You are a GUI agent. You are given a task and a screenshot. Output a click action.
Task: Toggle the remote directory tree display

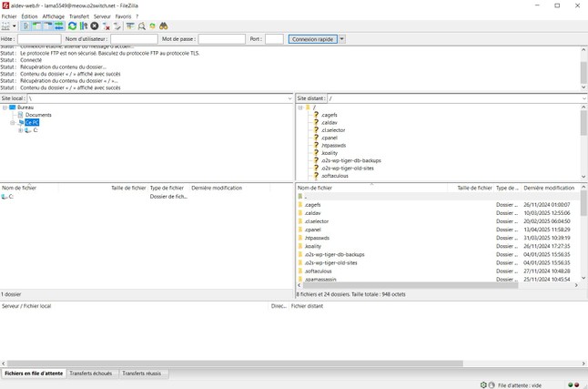tap(48, 26)
